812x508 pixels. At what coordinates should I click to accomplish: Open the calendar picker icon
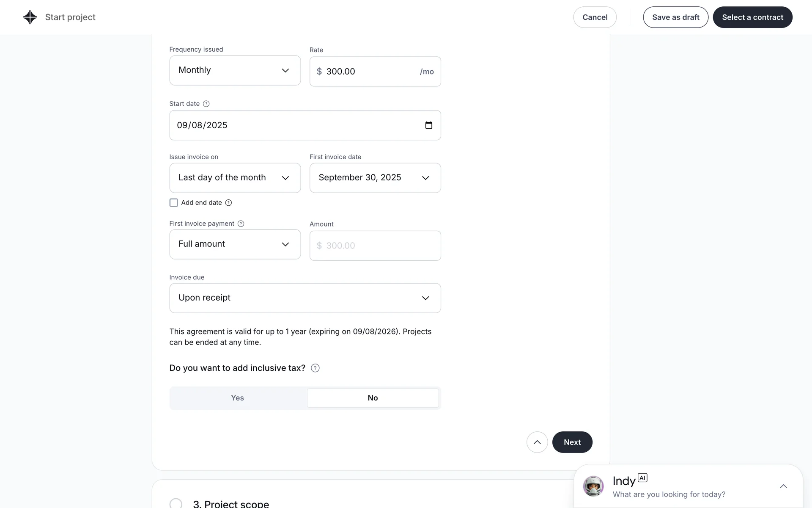pos(428,125)
